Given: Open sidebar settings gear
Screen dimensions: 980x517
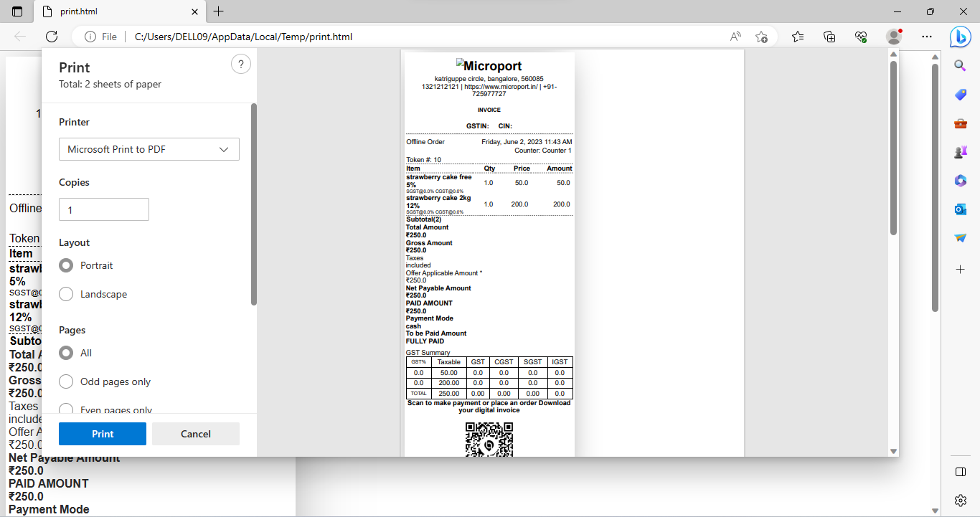Looking at the screenshot, I should click(961, 501).
